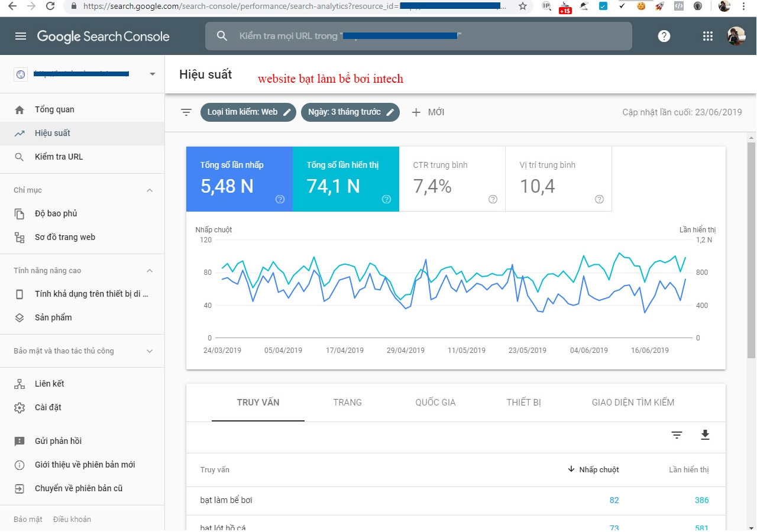Enable the 'Vị trí trung bình' metric card
This screenshot has height=532, width=757.
click(x=558, y=179)
